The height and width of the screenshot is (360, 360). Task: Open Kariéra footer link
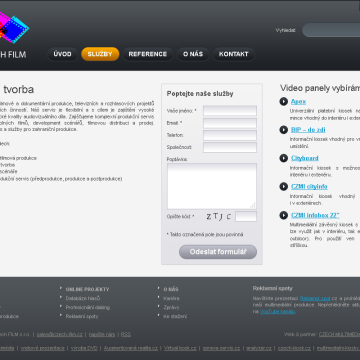coord(171,298)
